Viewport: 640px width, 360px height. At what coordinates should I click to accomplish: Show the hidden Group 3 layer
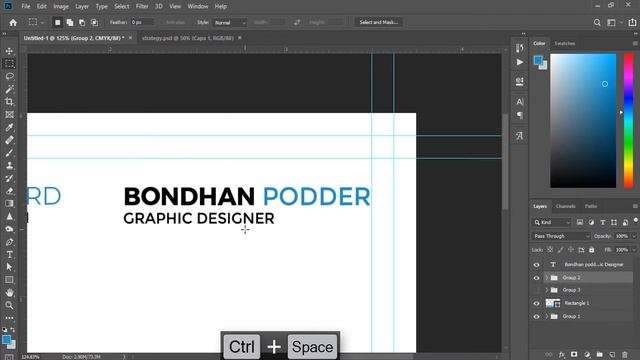536,290
